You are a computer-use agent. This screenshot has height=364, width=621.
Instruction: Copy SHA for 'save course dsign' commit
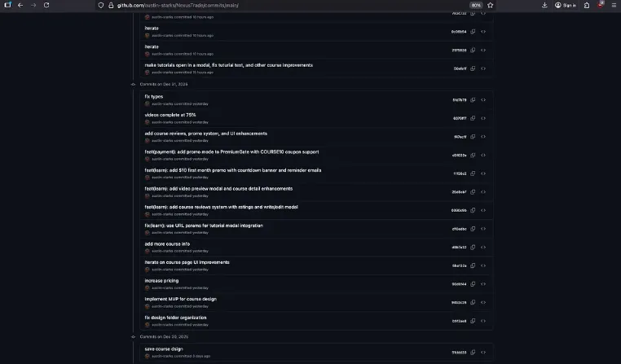[x=473, y=352]
